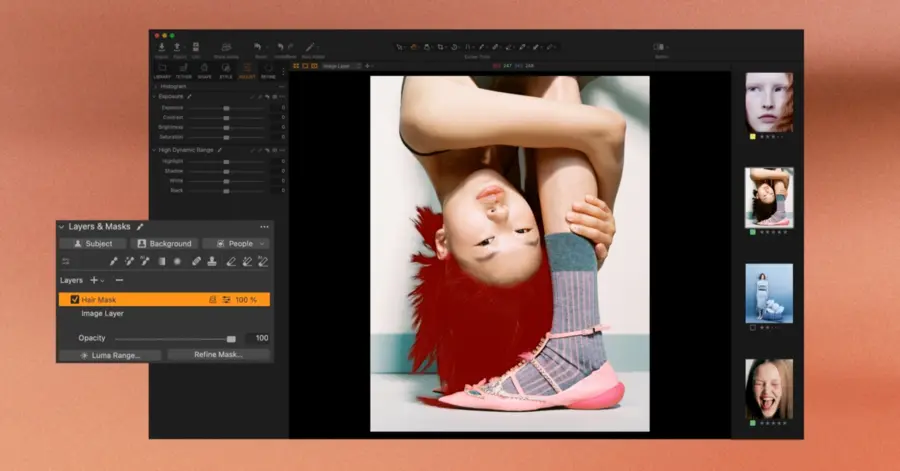The image size is (900, 471).
Task: Collapse the Layers & Masks panel
Action: coord(61,227)
